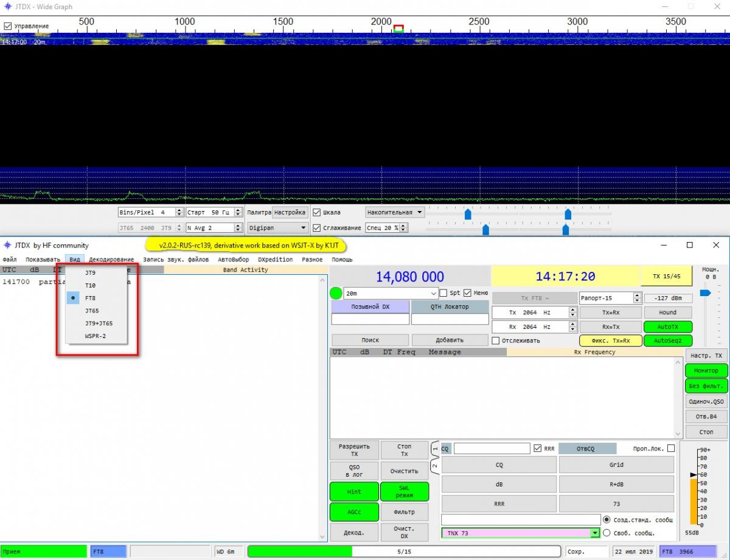This screenshot has height=560, width=730.
Task: Toggle the Управление checkbox in Wide Graph
Action: click(8, 26)
